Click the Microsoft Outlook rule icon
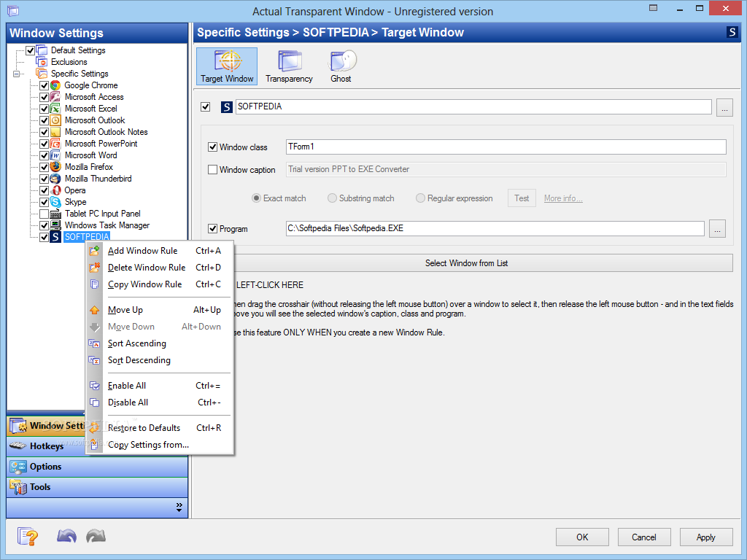The image size is (747, 560). coord(55,120)
